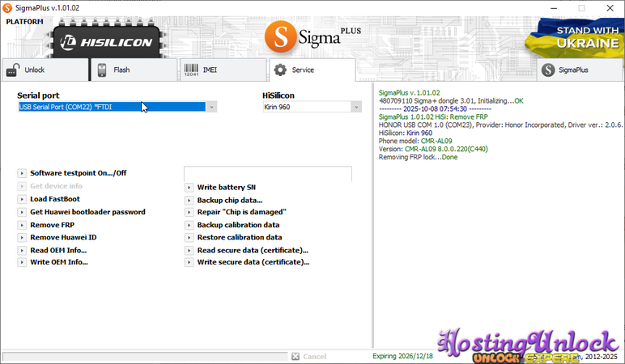The image size is (625, 364).
Task: Click the gear icon on Service tab
Action: pos(280,70)
